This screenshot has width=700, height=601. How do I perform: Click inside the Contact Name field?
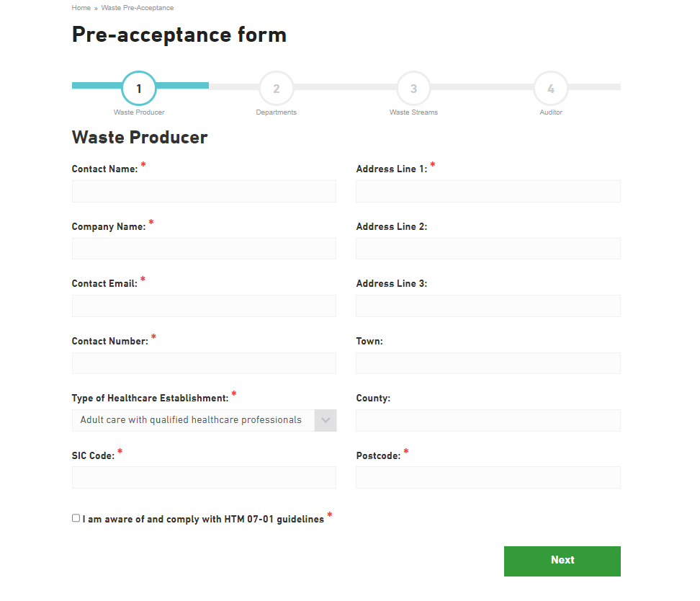204,191
